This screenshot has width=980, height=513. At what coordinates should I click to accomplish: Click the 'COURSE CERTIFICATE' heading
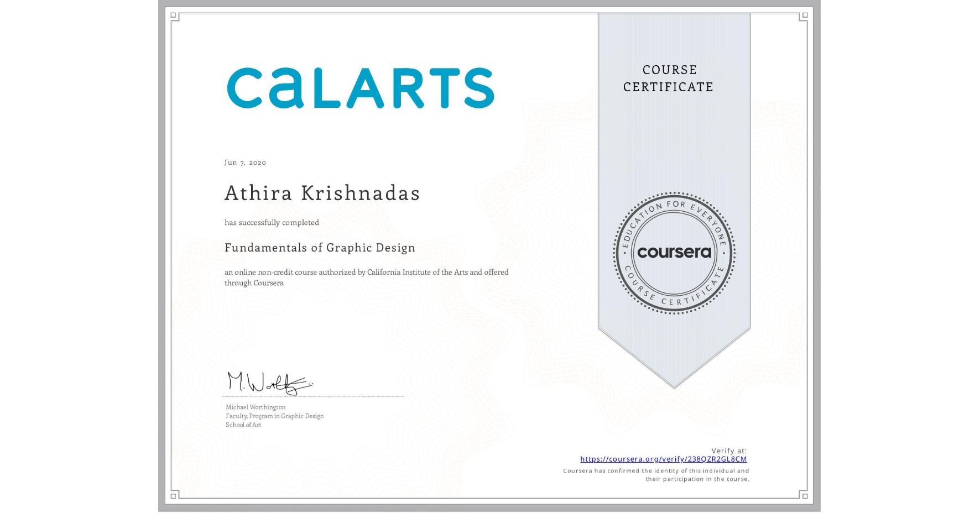click(668, 78)
